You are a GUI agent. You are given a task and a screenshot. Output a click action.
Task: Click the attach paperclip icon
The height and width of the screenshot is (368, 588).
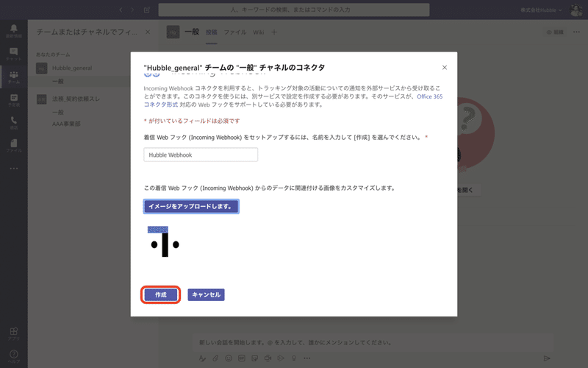coord(215,358)
